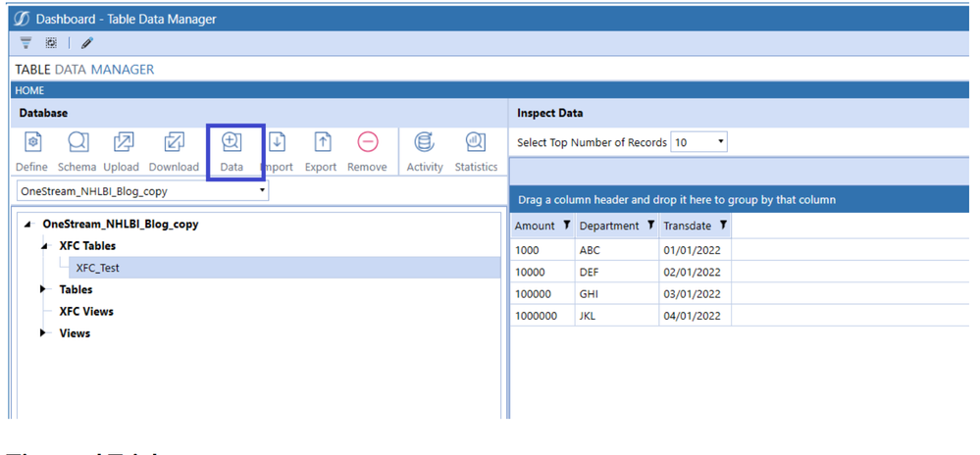This screenshot has width=980, height=455.
Task: Open filter for Amount column
Action: coord(566,225)
